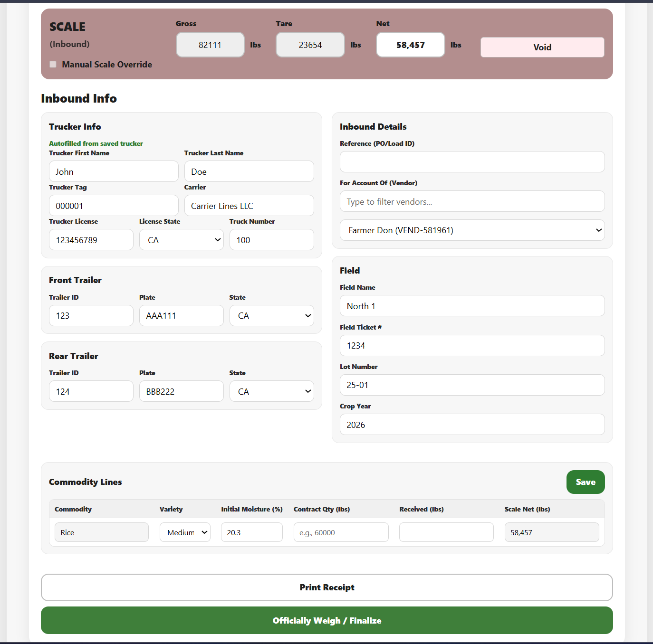Click the Gross weight field
This screenshot has width=653, height=644.
click(210, 45)
